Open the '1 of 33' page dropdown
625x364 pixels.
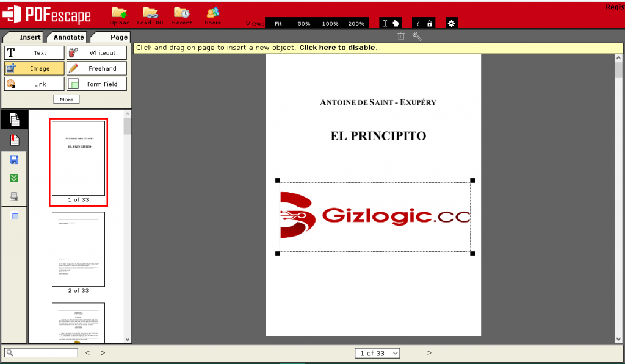(377, 353)
